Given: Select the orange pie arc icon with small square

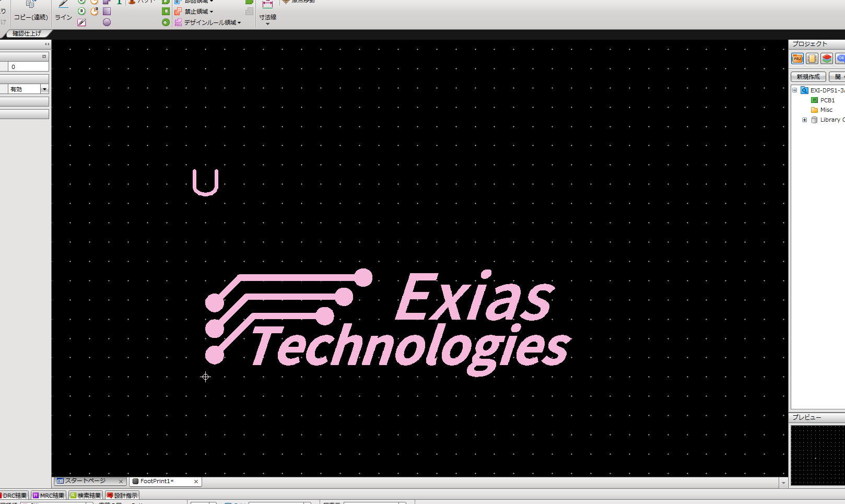Looking at the screenshot, I should pyautogui.click(x=95, y=11).
